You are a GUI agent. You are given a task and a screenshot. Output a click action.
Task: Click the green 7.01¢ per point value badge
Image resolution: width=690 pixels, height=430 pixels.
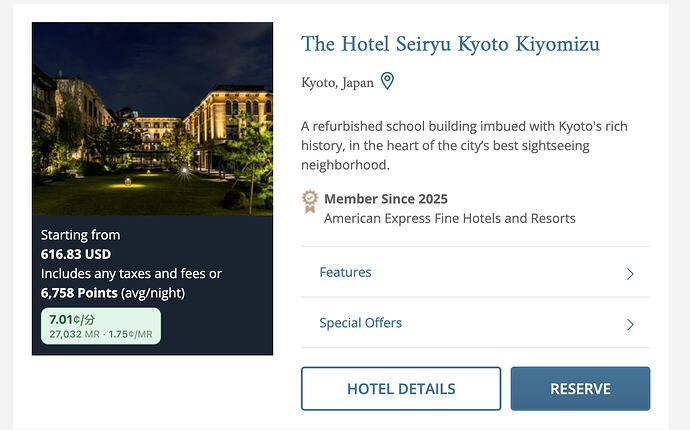click(101, 326)
